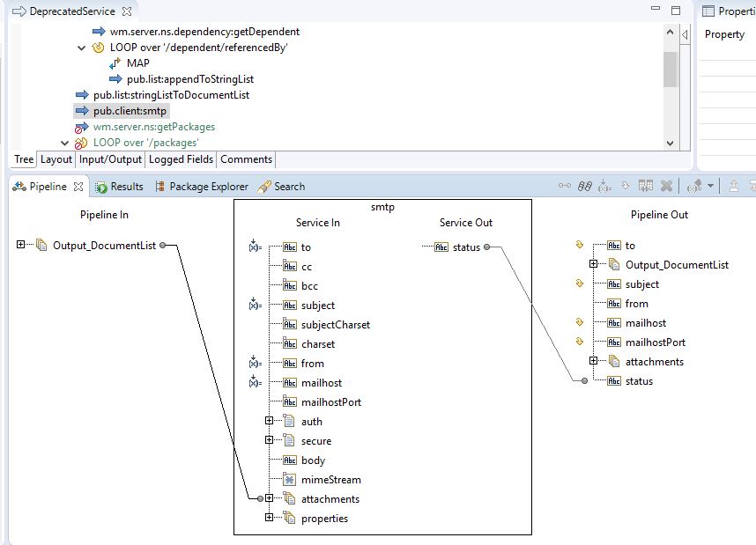This screenshot has width=756, height=545.
Task: Click the LOOP over '/dependent/referencedBy' icon
Action: pyautogui.click(x=98, y=48)
